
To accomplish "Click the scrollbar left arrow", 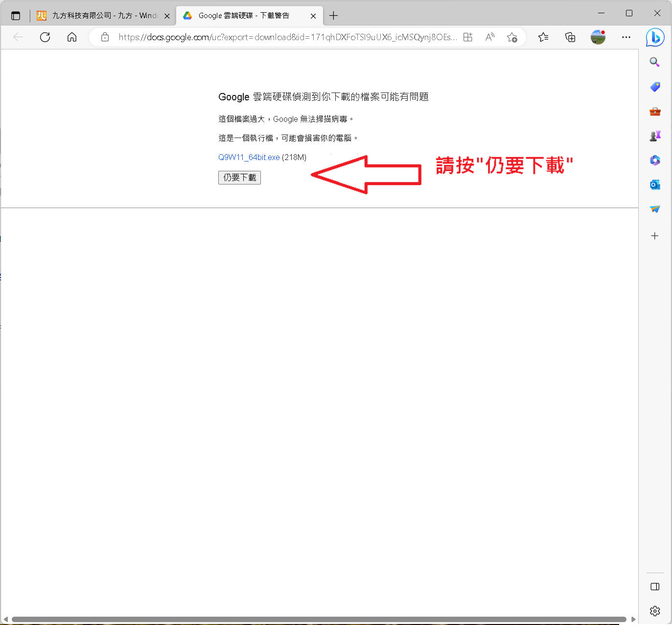I will pos(5,619).
